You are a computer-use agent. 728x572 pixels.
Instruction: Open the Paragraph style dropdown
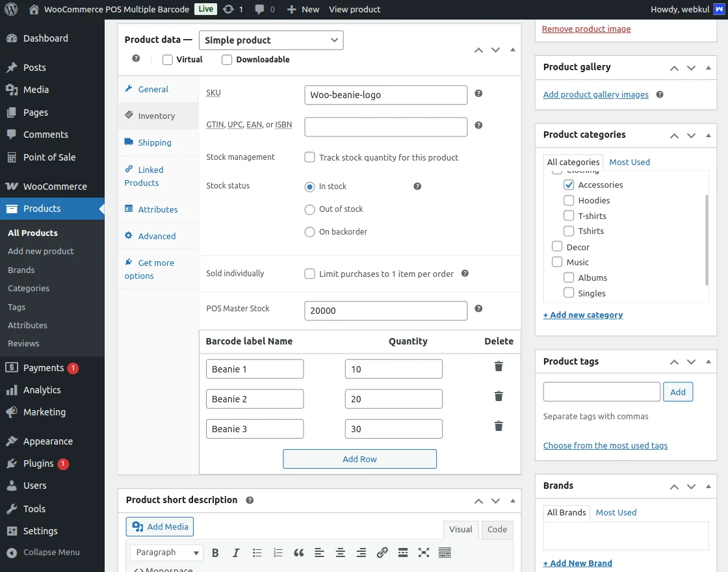pos(166,552)
